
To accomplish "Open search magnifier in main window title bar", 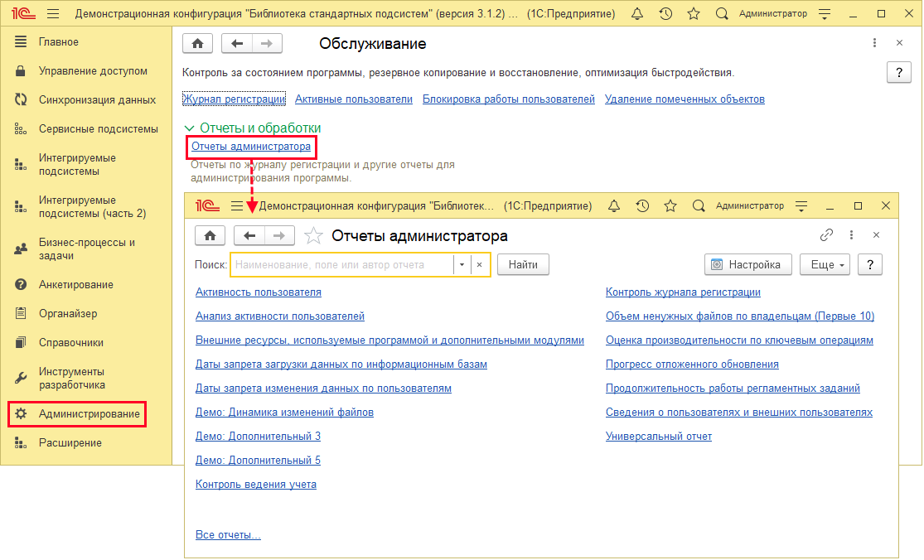I will click(x=722, y=13).
